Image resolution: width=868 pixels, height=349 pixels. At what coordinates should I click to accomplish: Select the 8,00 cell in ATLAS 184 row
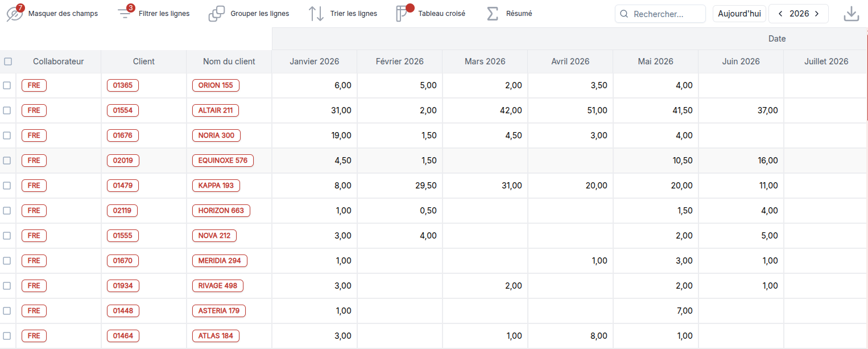click(571, 336)
